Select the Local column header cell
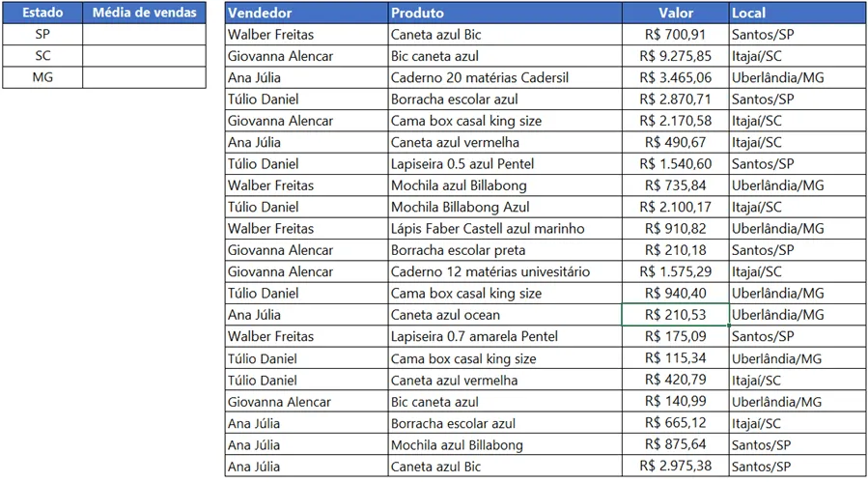The height and width of the screenshot is (482, 868). (x=798, y=13)
